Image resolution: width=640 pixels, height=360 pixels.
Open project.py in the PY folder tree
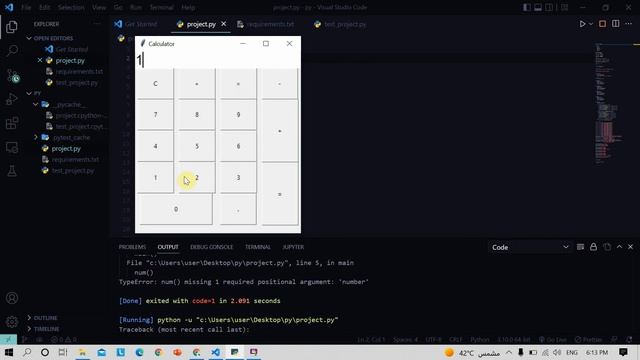pyautogui.click(x=66, y=149)
